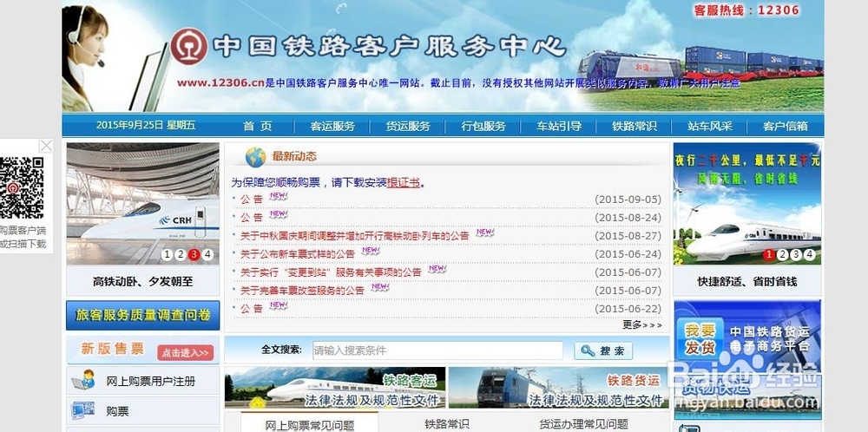The image size is (868, 432).
Task: Open 客运服务 menu
Action: pyautogui.click(x=332, y=126)
